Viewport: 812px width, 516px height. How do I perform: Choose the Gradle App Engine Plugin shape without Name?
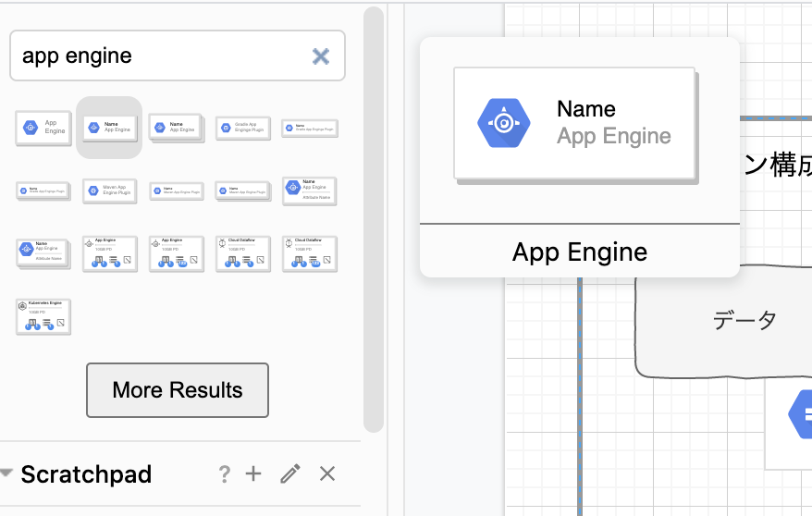click(243, 128)
